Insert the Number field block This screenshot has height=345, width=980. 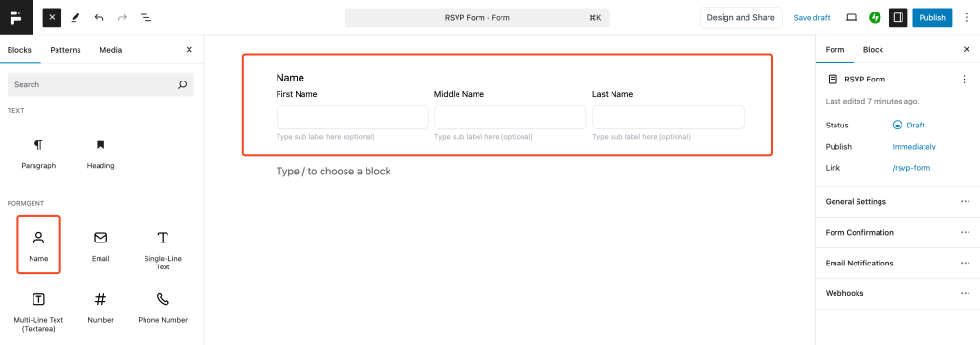coord(100,307)
